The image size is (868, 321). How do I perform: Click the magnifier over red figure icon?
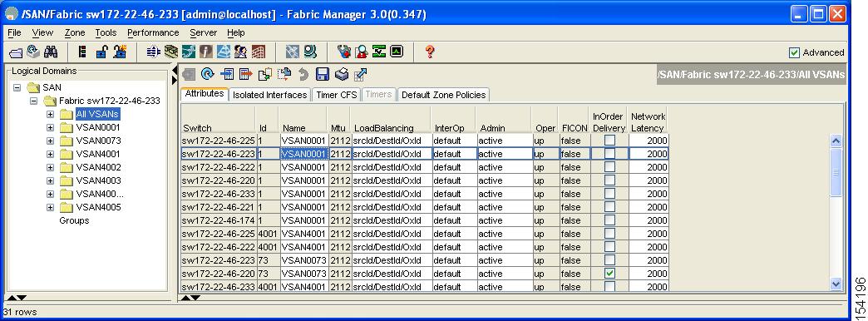[362, 52]
